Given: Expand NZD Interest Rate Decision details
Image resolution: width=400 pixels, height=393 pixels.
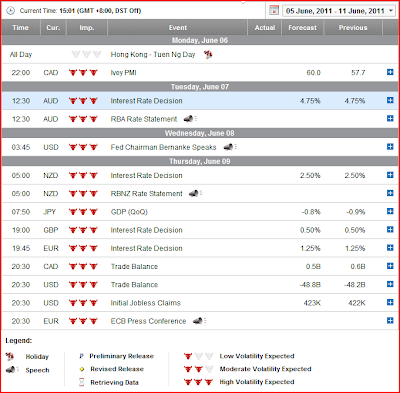Looking at the screenshot, I should [390, 175].
